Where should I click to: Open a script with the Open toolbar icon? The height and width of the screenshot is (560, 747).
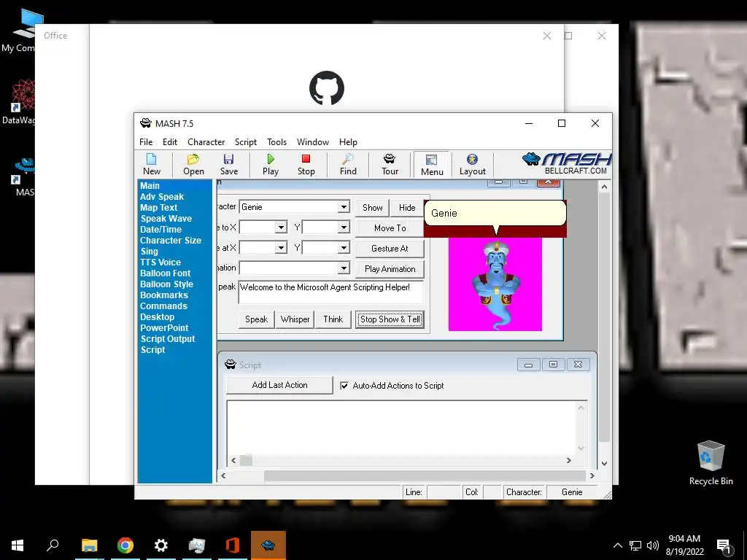[193, 164]
